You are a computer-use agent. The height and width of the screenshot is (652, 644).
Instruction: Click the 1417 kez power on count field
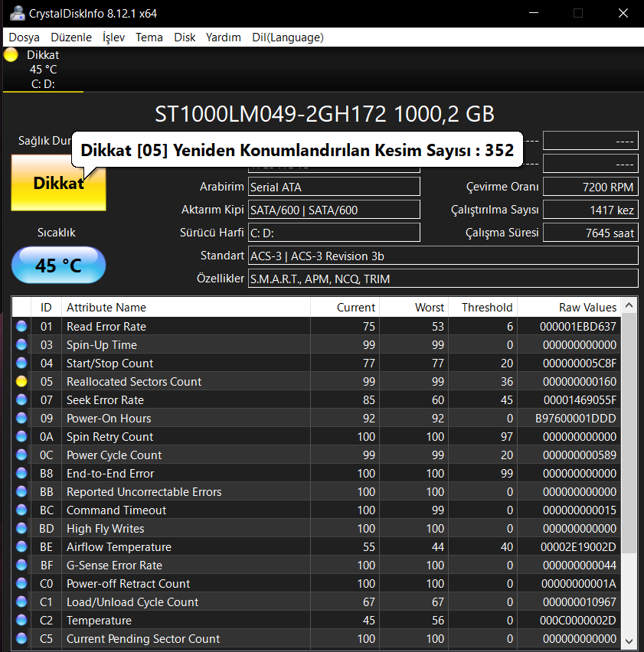[x=590, y=210]
